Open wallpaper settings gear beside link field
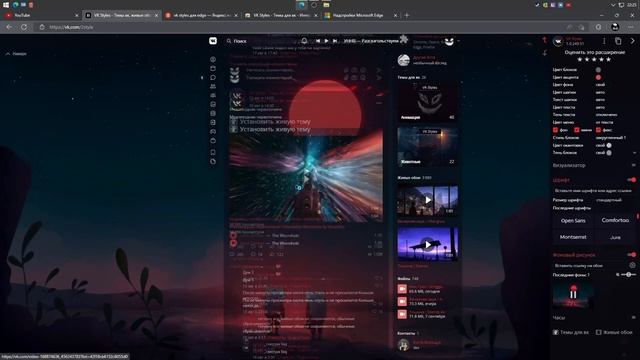This screenshot has height=360, width=640. 632,265
